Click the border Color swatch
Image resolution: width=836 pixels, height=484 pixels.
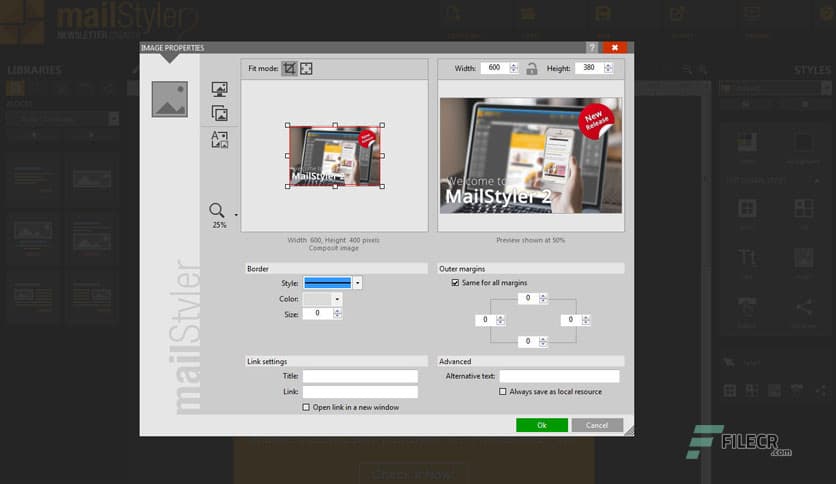(318, 299)
